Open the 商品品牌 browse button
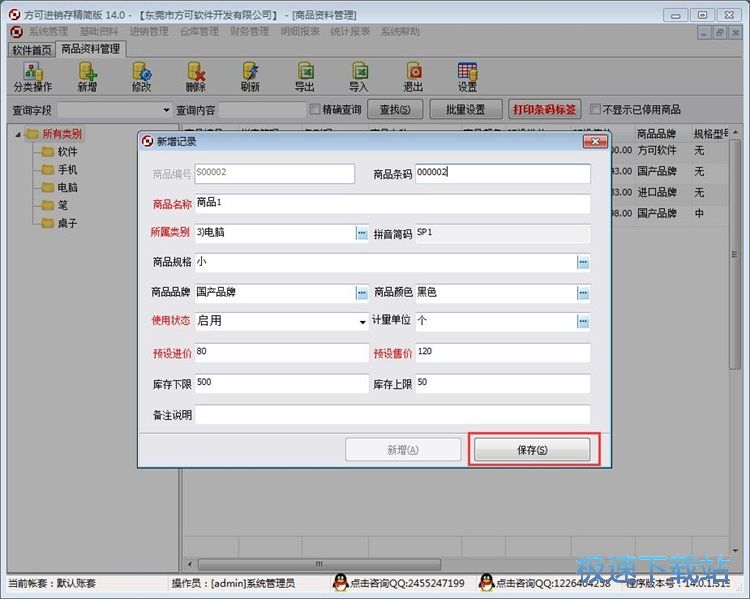 (x=362, y=293)
